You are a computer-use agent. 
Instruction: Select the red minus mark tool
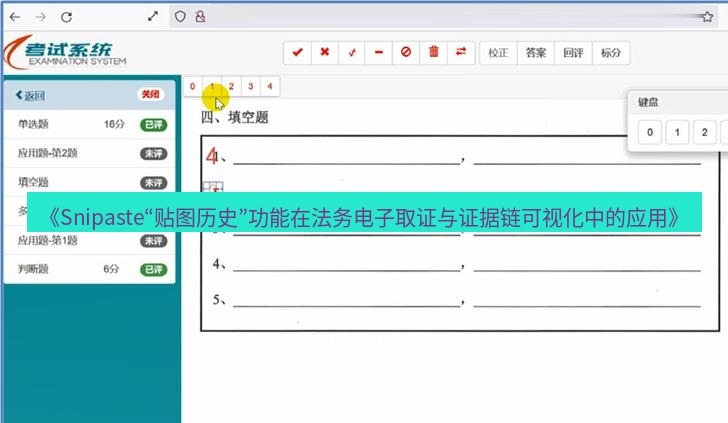pos(379,52)
